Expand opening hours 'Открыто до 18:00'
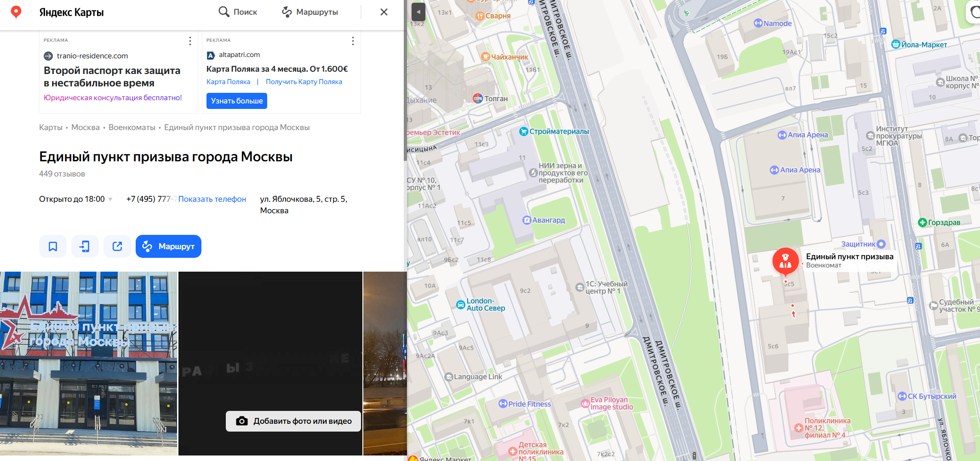 pyautogui.click(x=76, y=199)
